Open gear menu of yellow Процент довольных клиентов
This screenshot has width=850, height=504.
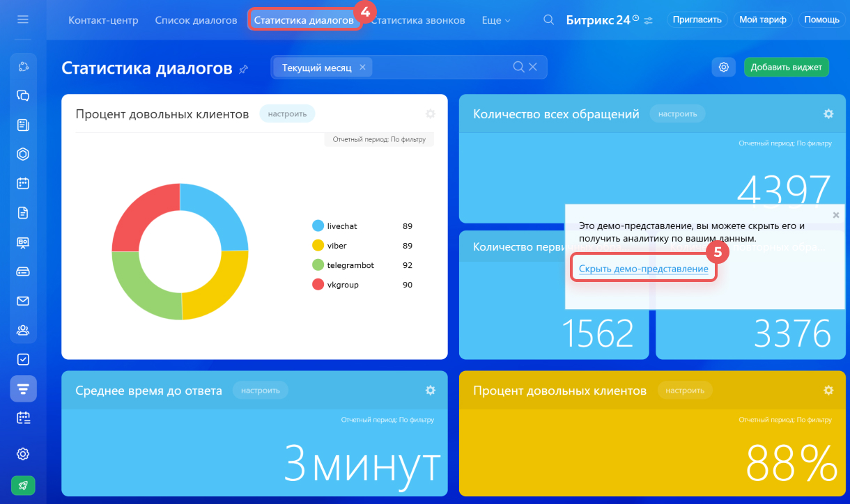coord(828,391)
